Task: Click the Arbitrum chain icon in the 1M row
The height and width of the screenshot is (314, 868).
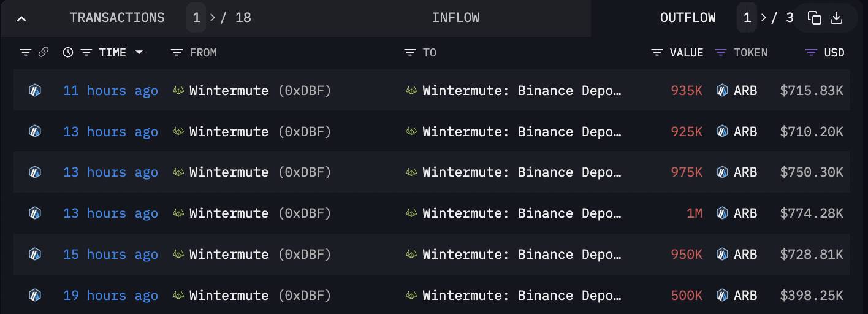Action: 35,213
